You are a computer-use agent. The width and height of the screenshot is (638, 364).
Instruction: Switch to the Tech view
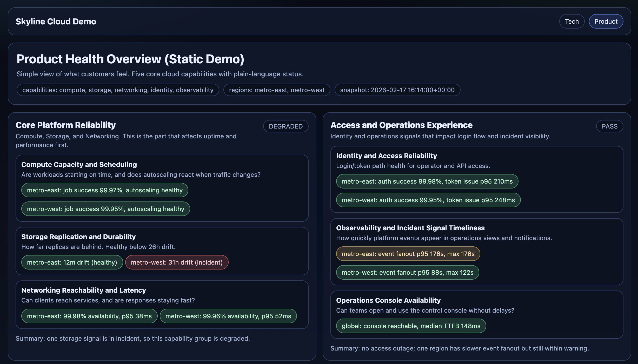[571, 21]
